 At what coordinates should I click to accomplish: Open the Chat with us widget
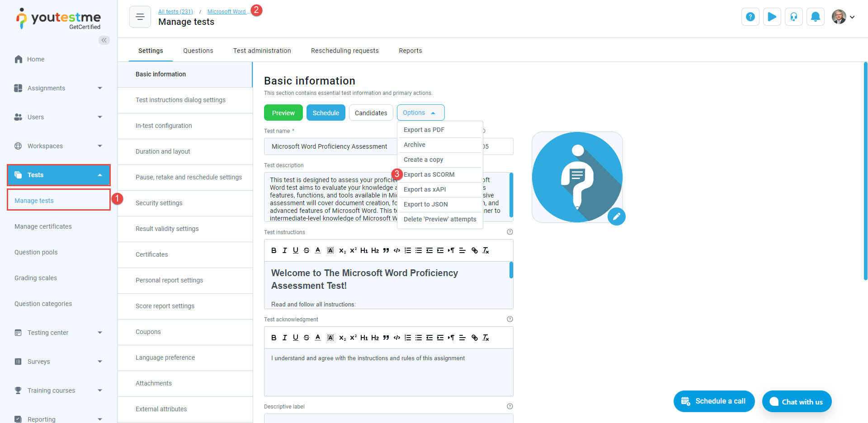[x=797, y=401]
